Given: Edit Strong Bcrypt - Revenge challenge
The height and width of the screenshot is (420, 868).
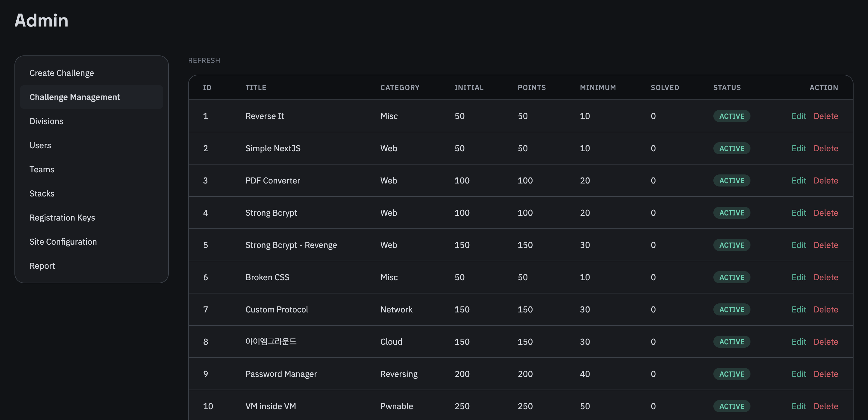Looking at the screenshot, I should pos(799,245).
